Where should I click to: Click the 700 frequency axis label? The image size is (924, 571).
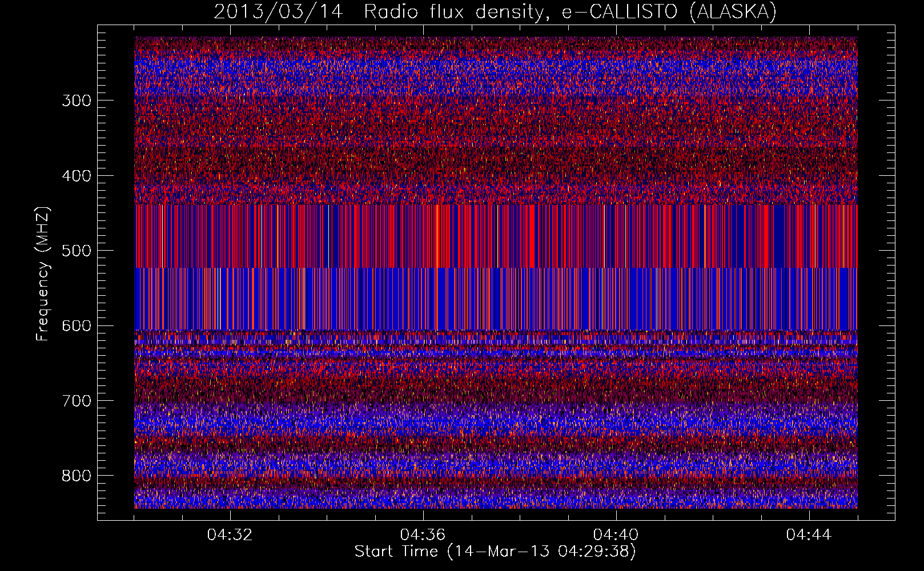[77, 401]
